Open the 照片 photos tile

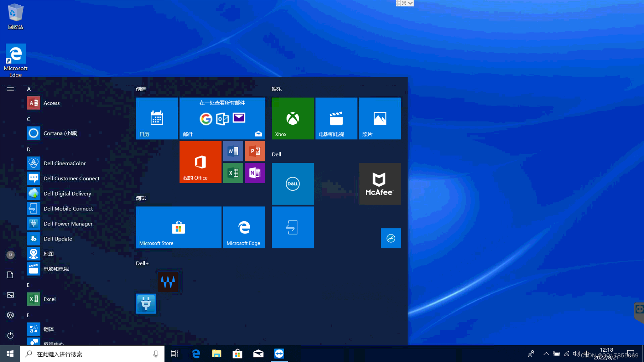[x=380, y=118]
